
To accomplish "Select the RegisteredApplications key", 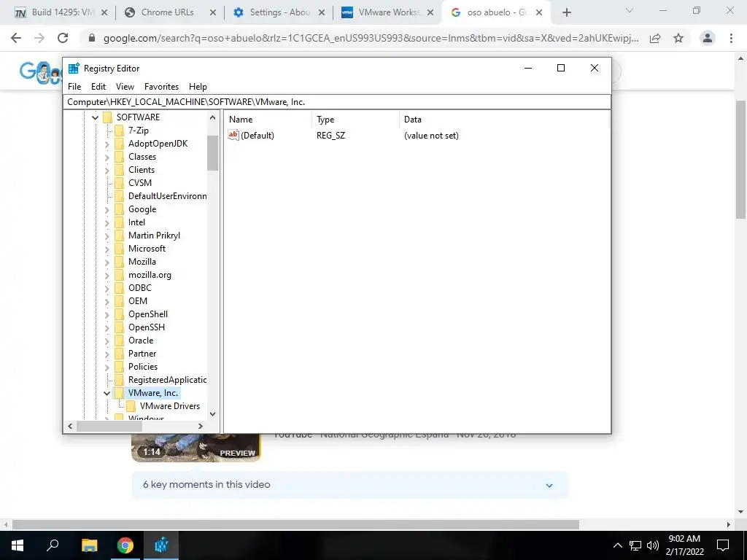I will [167, 380].
